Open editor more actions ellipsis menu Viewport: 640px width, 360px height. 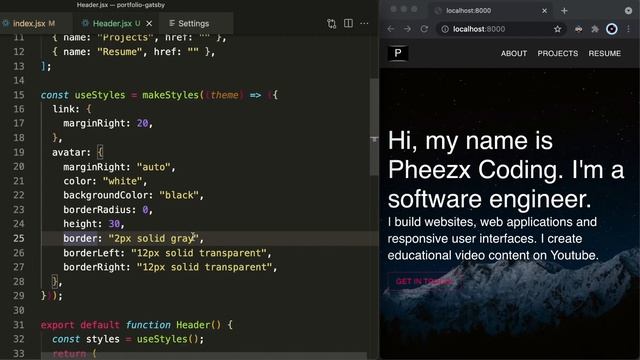coord(364,23)
